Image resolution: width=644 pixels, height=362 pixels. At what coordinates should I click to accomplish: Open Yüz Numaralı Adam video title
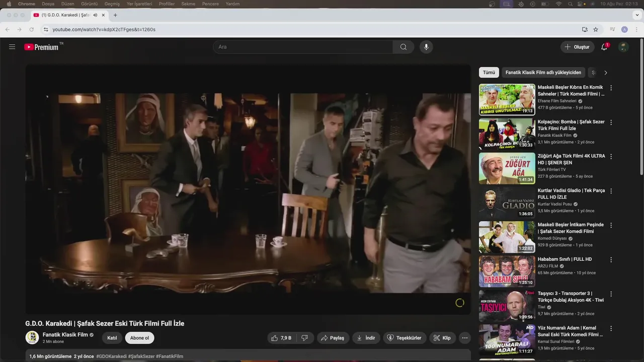(x=571, y=331)
